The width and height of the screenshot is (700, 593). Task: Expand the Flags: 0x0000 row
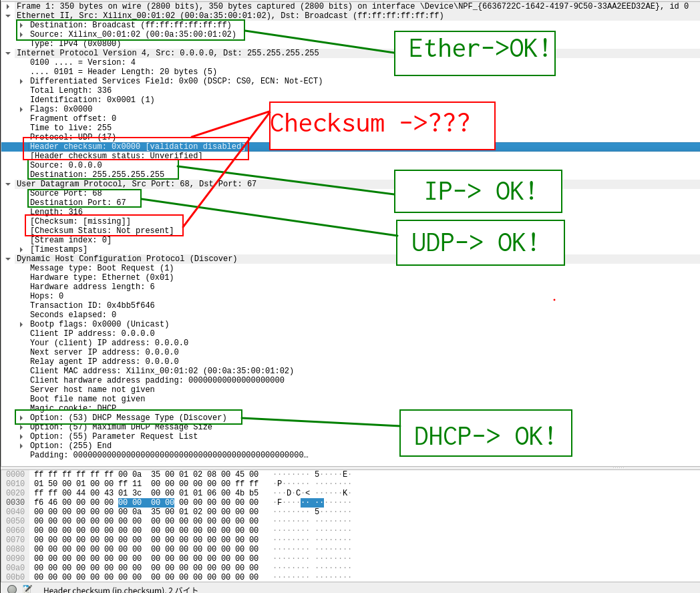[x=21, y=109]
